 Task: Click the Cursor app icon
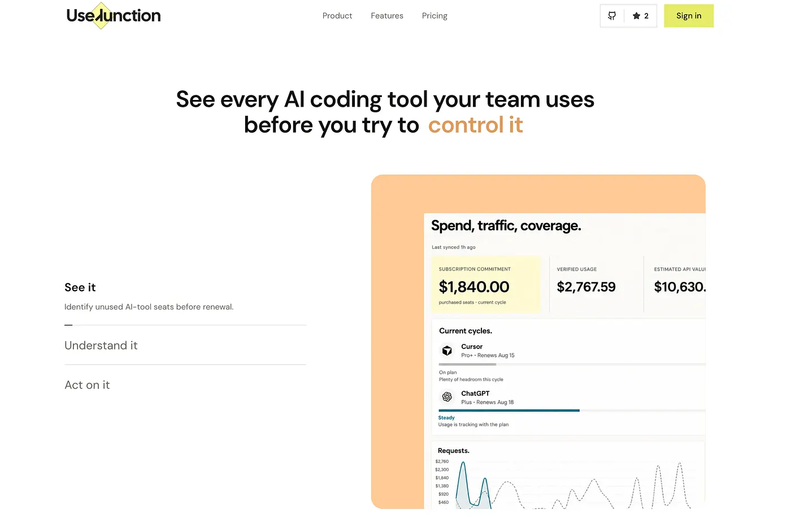[x=447, y=351]
